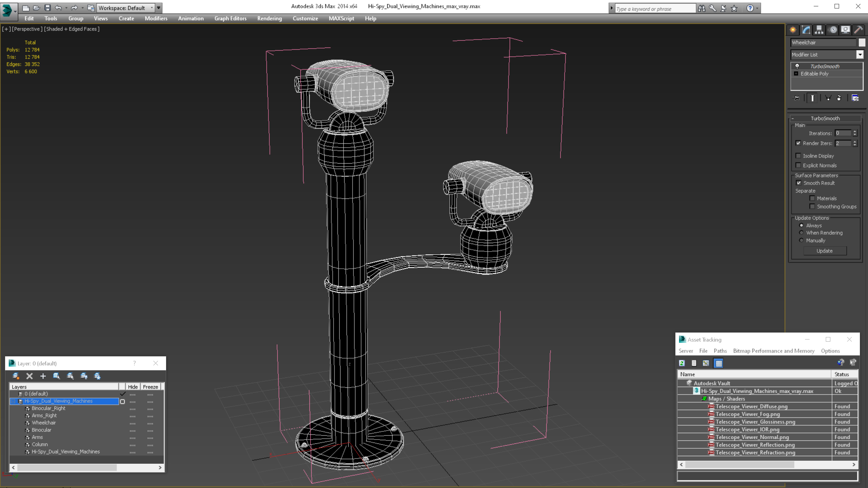Open the Graph Editors menu

(x=231, y=18)
